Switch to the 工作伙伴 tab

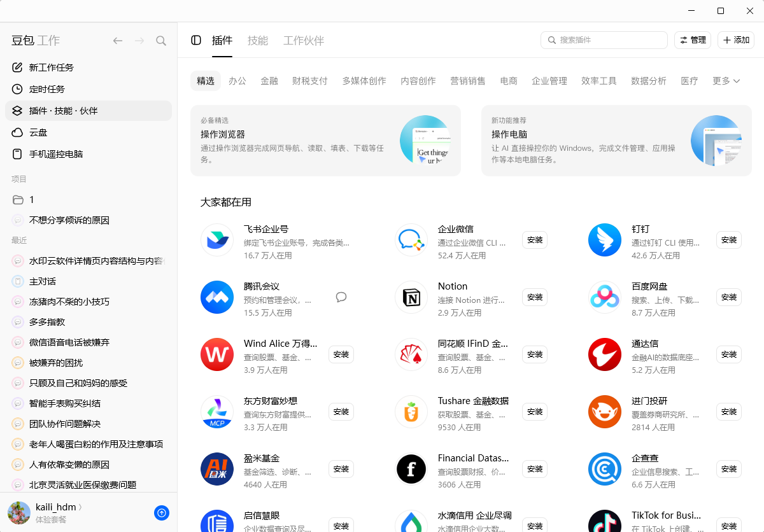click(304, 41)
